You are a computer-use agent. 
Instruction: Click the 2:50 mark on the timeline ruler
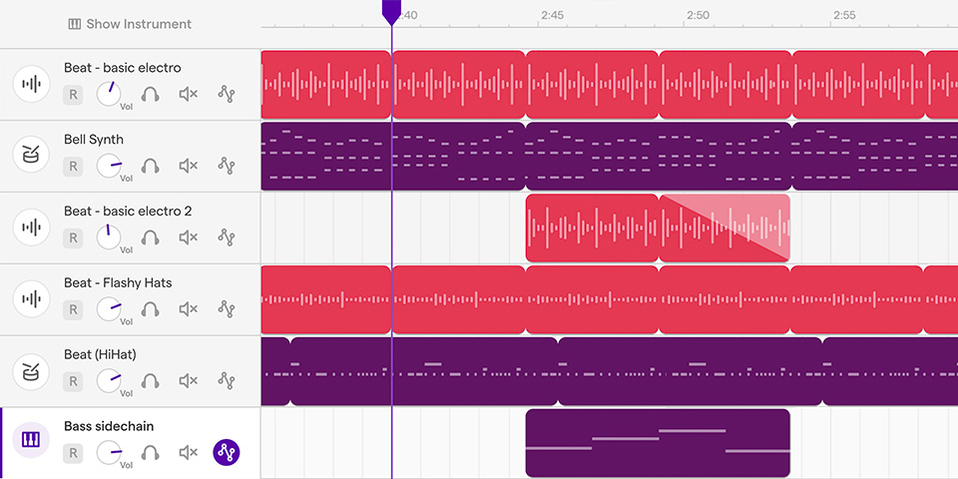698,16
